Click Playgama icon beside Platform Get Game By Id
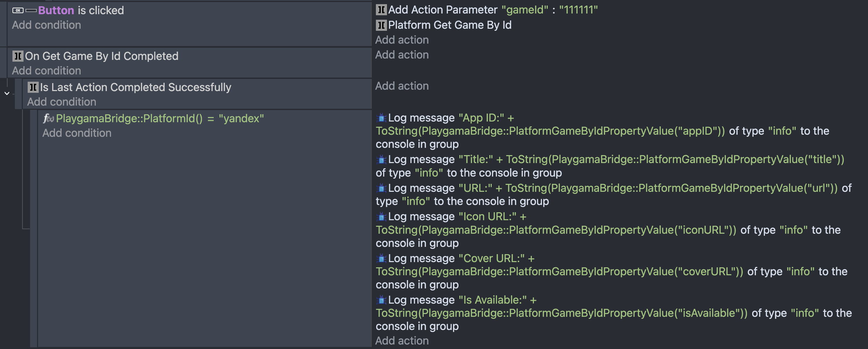 [x=381, y=25]
